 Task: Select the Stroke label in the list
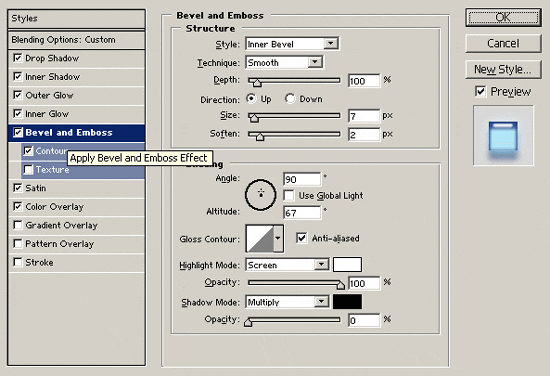point(39,262)
